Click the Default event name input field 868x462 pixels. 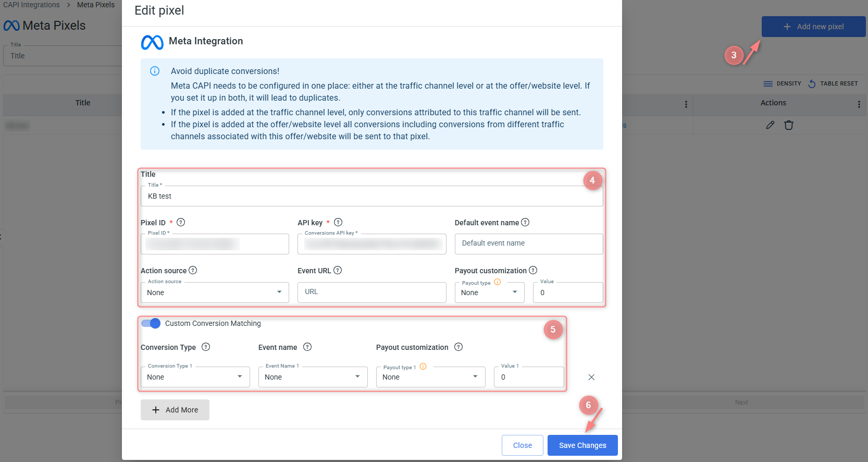(529, 244)
